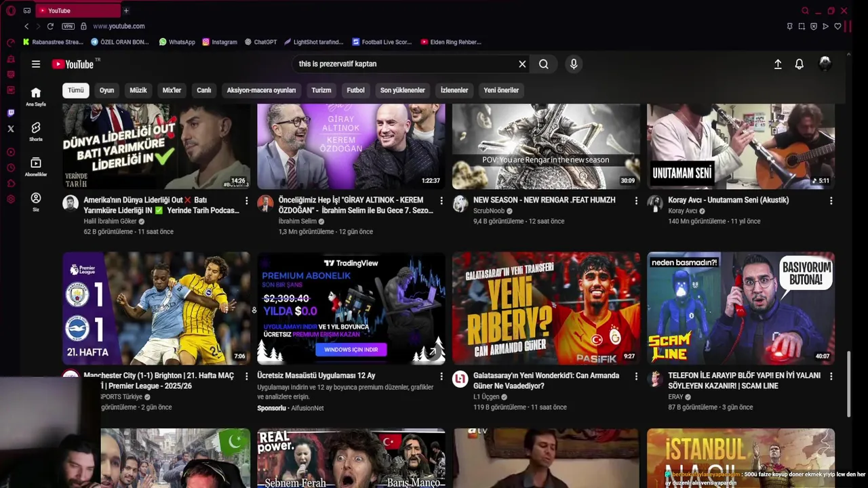This screenshot has width=868, height=488.
Task: Open the account avatar menu
Action: pyautogui.click(x=825, y=64)
